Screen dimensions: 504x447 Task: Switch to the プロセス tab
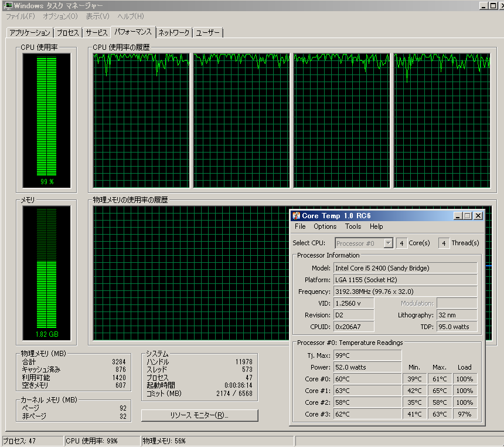click(x=68, y=32)
